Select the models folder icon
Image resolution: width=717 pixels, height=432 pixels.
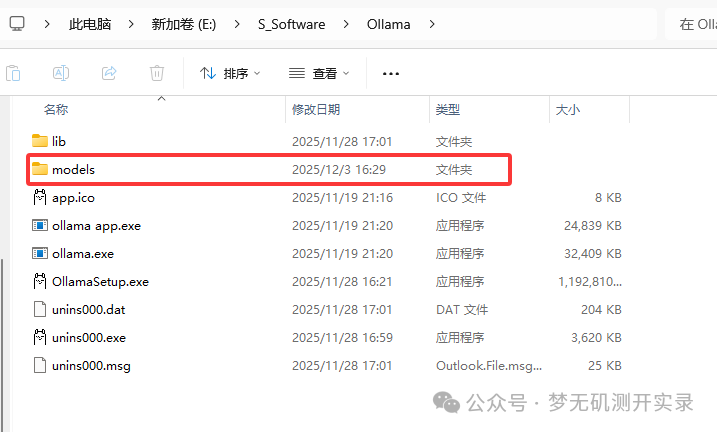[x=40, y=169]
